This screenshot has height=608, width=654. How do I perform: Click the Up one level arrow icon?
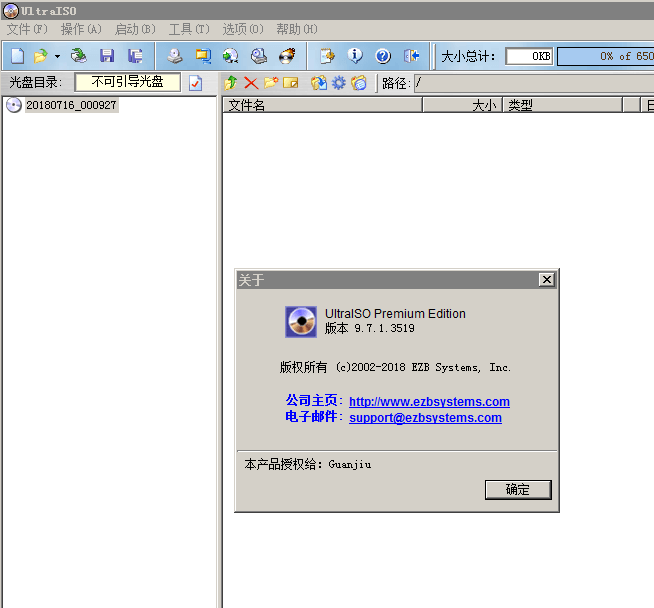(231, 83)
